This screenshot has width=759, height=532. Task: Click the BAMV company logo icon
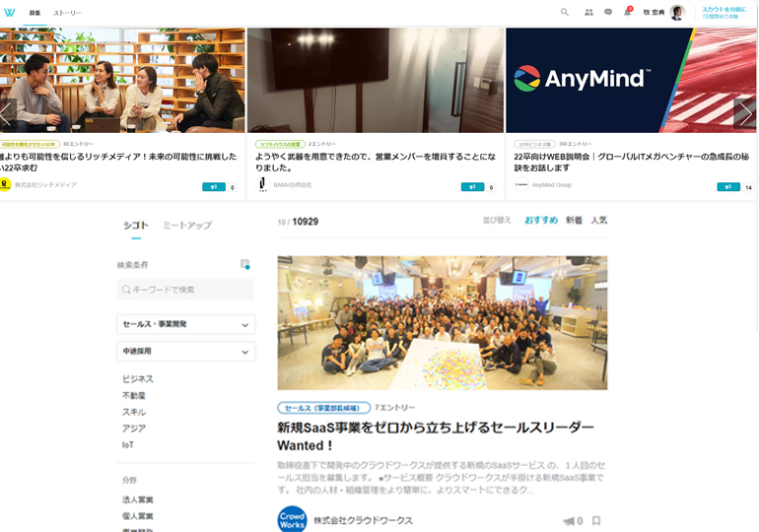[262, 185]
